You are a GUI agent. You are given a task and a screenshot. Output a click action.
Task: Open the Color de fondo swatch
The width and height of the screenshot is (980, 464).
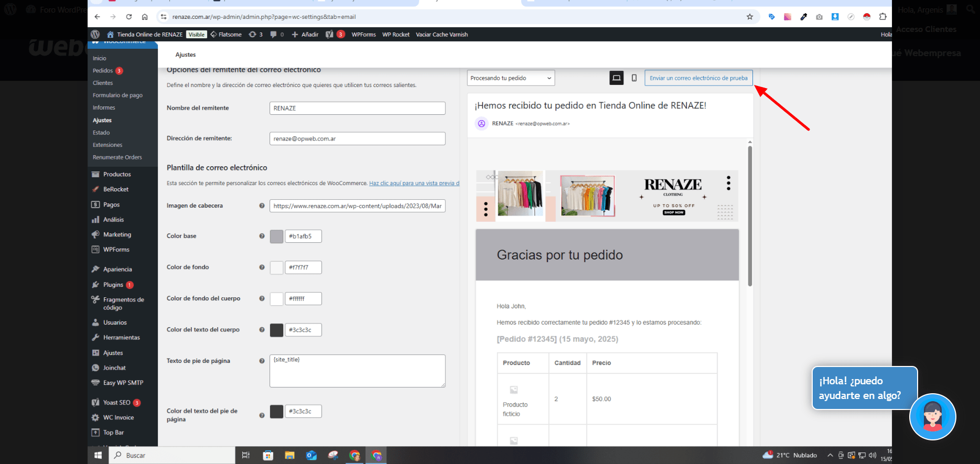pyautogui.click(x=276, y=267)
